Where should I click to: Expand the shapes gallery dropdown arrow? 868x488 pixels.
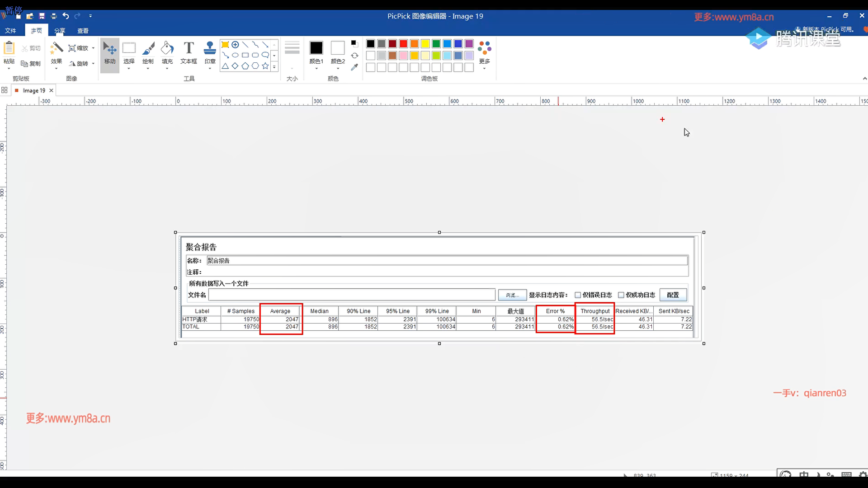tap(274, 66)
